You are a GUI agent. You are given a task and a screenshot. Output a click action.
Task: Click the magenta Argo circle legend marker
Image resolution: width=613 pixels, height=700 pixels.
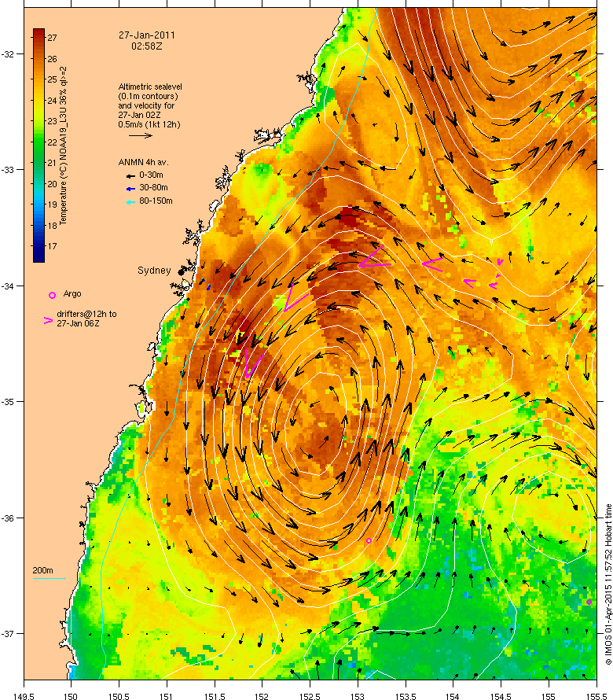tap(52, 295)
